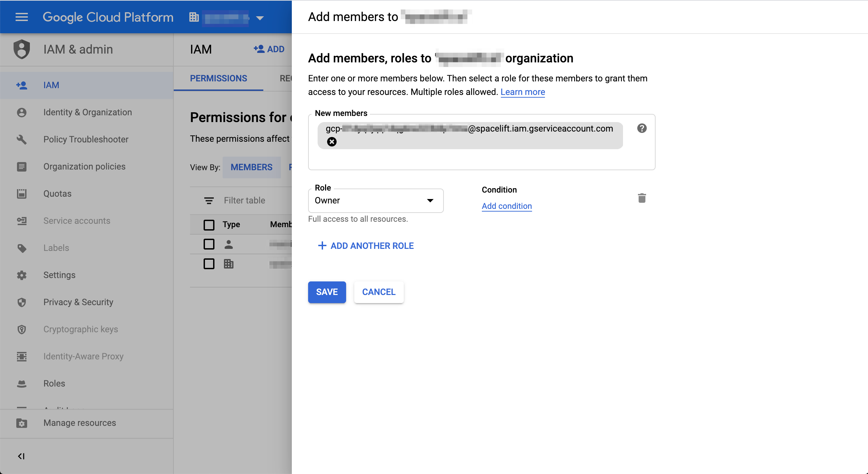The height and width of the screenshot is (474, 868).
Task: Click the Identity & Organization person icon
Action: 22,112
